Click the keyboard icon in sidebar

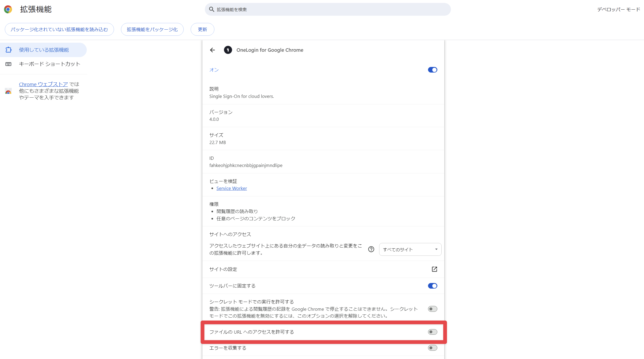coord(9,64)
